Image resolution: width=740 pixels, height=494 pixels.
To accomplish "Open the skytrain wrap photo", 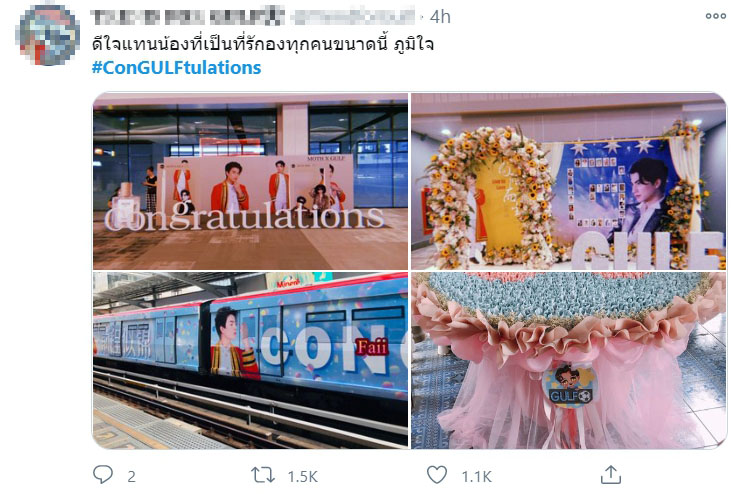I will [x=250, y=360].
